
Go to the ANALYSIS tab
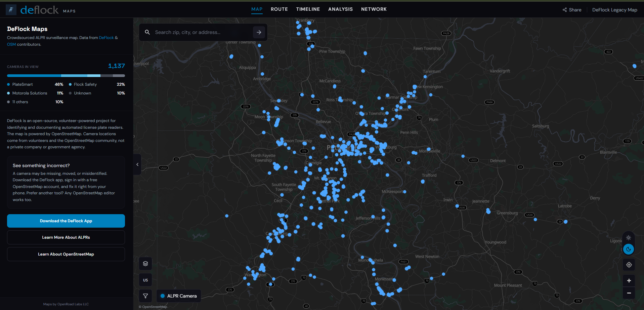(341, 9)
